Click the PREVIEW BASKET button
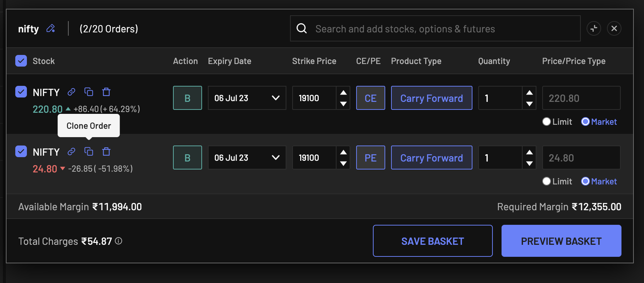 pos(561,241)
